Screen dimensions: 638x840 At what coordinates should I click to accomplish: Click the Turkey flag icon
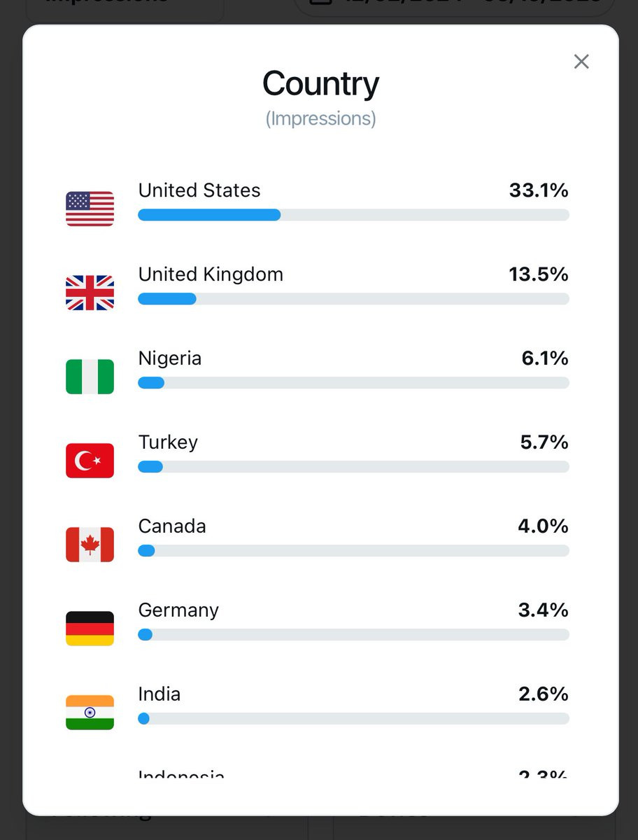[x=90, y=461]
